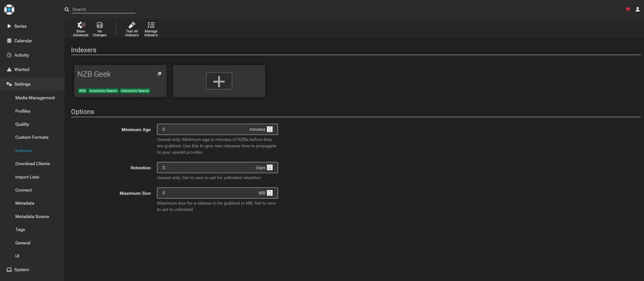
Task: Click the red heart donate icon
Action: coord(628,9)
